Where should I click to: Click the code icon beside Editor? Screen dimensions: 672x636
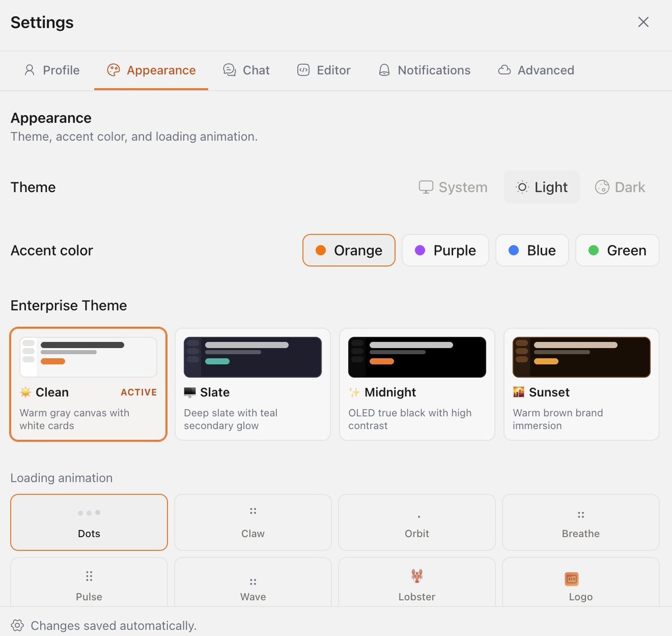point(304,70)
